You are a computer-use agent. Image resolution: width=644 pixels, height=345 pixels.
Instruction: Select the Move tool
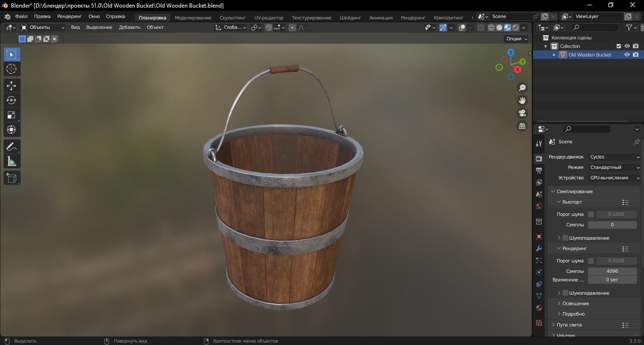click(x=12, y=86)
